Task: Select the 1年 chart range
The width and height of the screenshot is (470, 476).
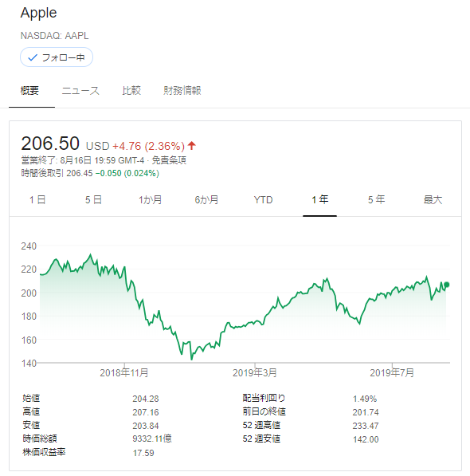Action: tap(320, 200)
